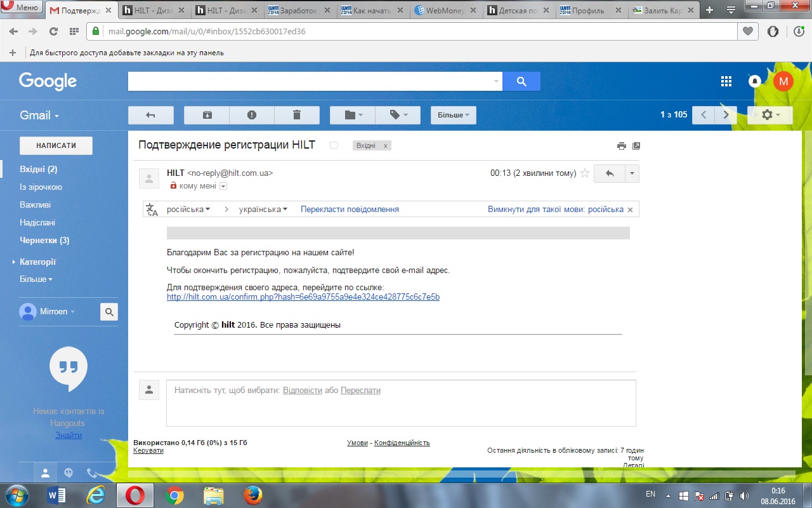Click Перекласти повідомлення link
Image resolution: width=812 pixels, height=508 pixels.
350,210
